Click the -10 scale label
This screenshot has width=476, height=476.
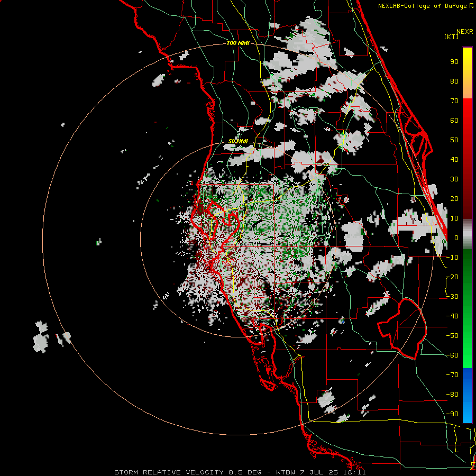click(x=452, y=258)
